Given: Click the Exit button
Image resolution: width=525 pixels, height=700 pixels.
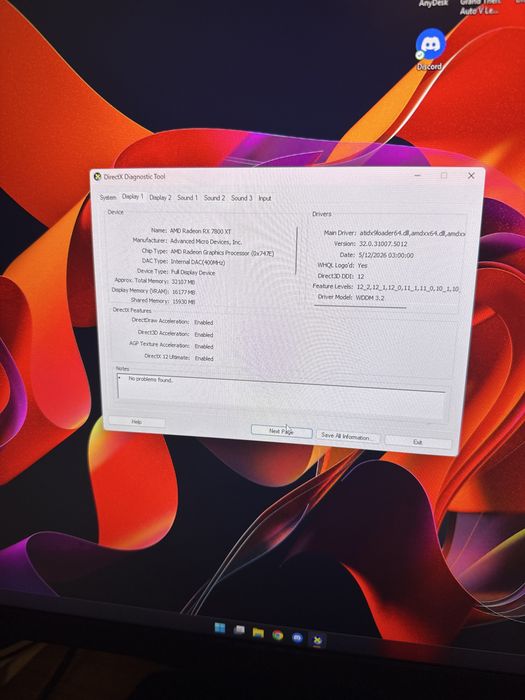Looking at the screenshot, I should 417,442.
